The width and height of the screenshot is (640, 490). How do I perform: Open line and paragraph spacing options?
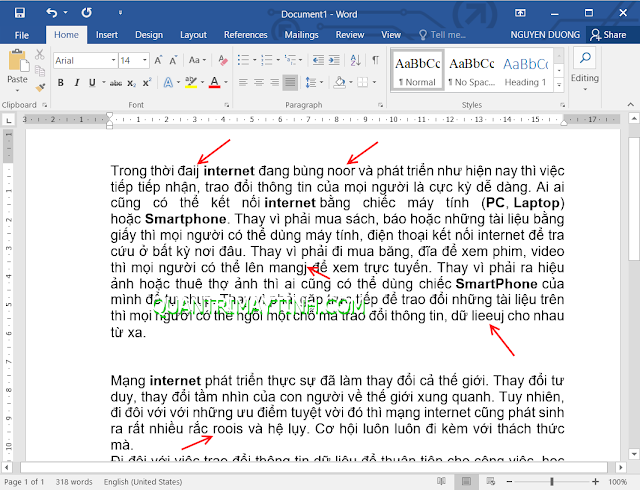pyautogui.click(x=311, y=83)
